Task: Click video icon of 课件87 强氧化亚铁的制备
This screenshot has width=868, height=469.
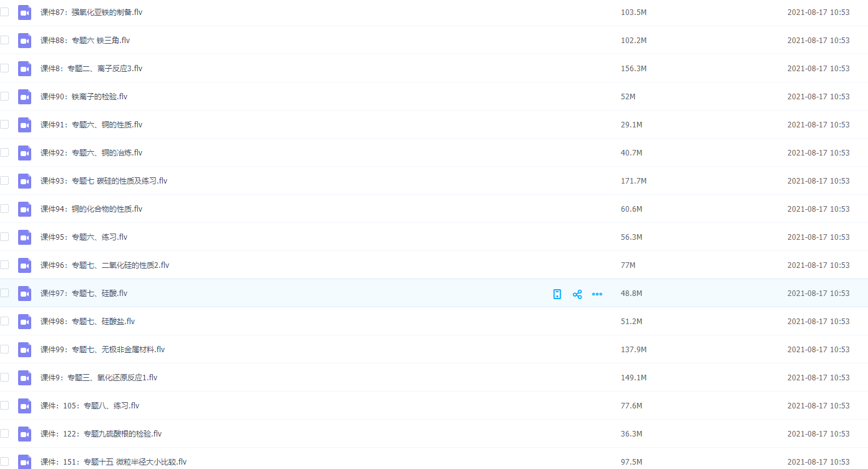Action: point(24,12)
